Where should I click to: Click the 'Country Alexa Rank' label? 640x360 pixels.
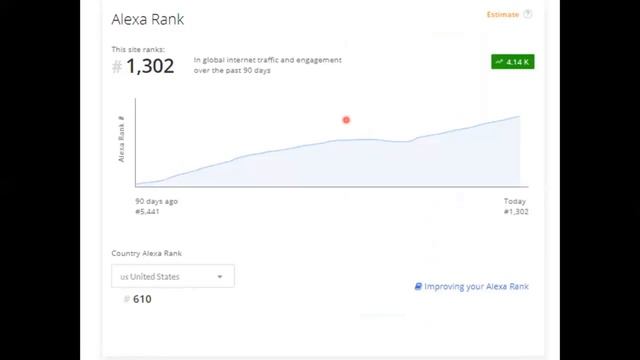[147, 253]
